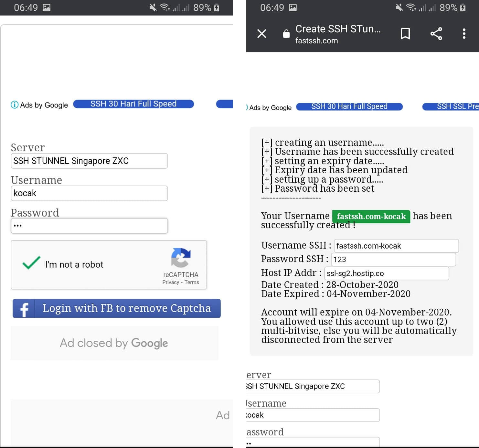Screen dimensions: 479x448
Task: Click the green fastssh.com-kocak username badge
Action: 371,216
